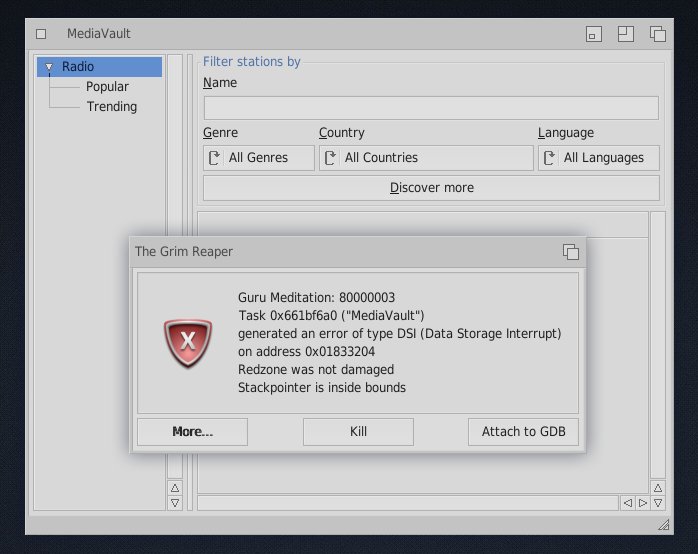Open the All Genres dropdown
This screenshot has height=554, width=698.
click(259, 158)
